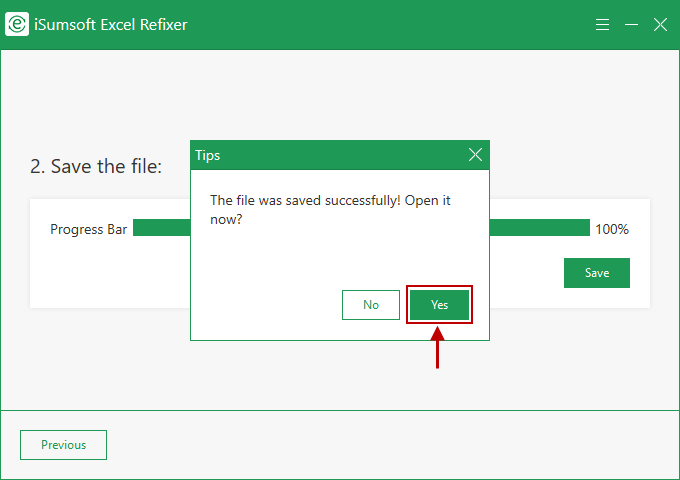Minimize the iSumsoft Excel Refixer window
The width and height of the screenshot is (680, 480).
tap(631, 25)
